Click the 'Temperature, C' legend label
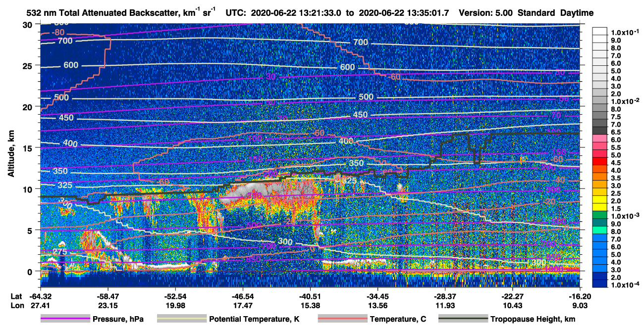 (x=398, y=319)
